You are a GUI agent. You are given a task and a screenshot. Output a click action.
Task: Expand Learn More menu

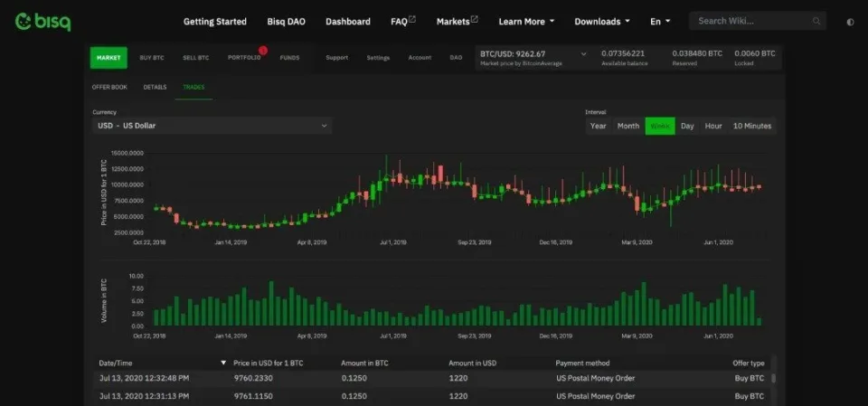526,22
